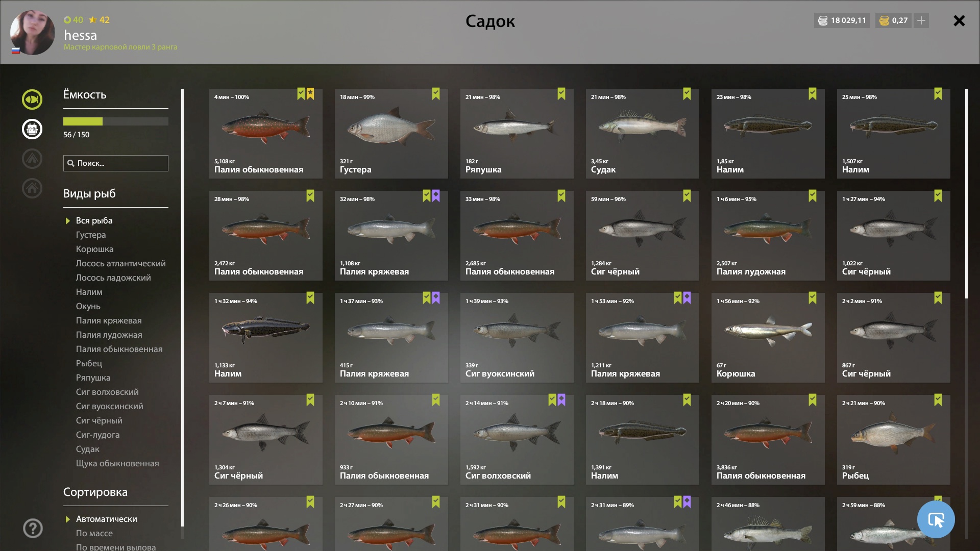The height and width of the screenshot is (551, 980).
Task: Open hessa player profile avatar
Action: tap(32, 32)
